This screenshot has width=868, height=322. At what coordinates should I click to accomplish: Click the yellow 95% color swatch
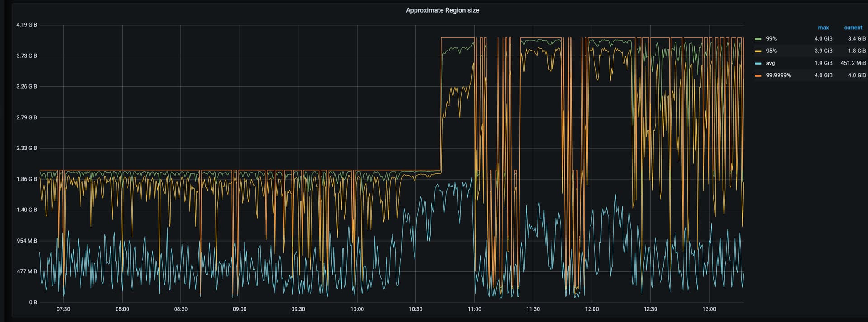tap(758, 51)
